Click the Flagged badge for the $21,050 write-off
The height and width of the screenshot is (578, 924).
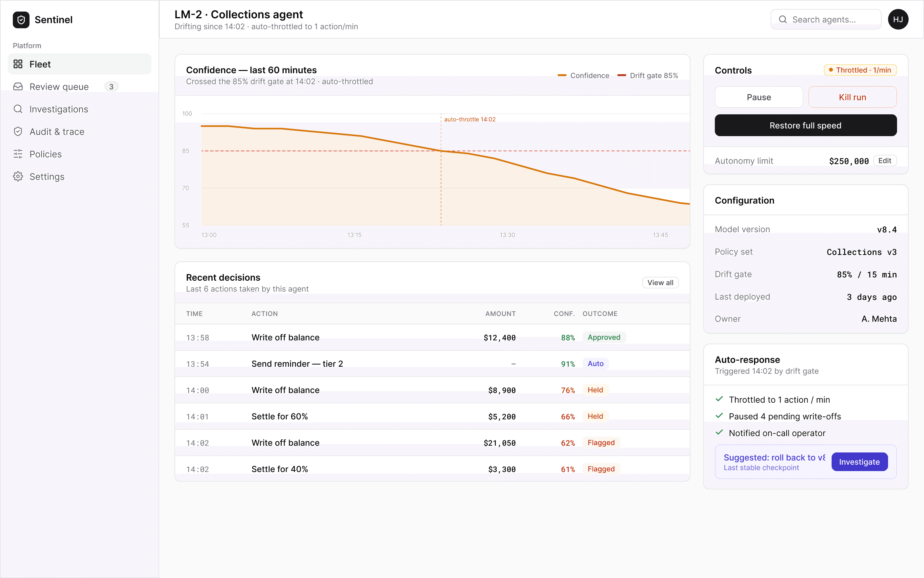pyautogui.click(x=601, y=443)
